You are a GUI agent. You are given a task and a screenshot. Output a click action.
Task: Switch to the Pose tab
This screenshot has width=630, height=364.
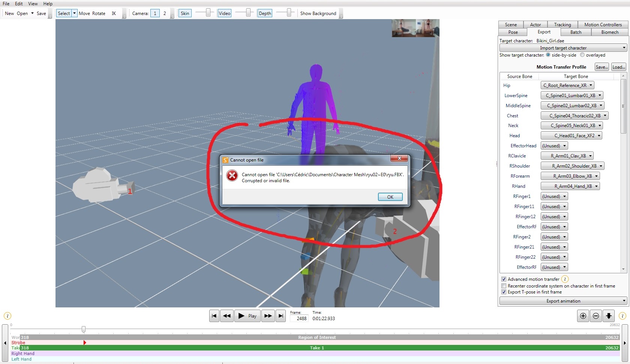pos(513,32)
